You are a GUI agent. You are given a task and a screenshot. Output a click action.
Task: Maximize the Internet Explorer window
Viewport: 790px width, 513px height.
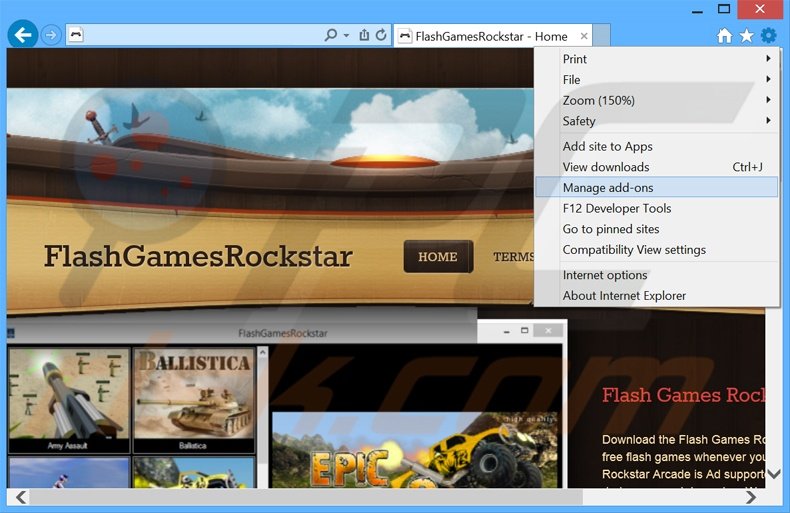724,9
